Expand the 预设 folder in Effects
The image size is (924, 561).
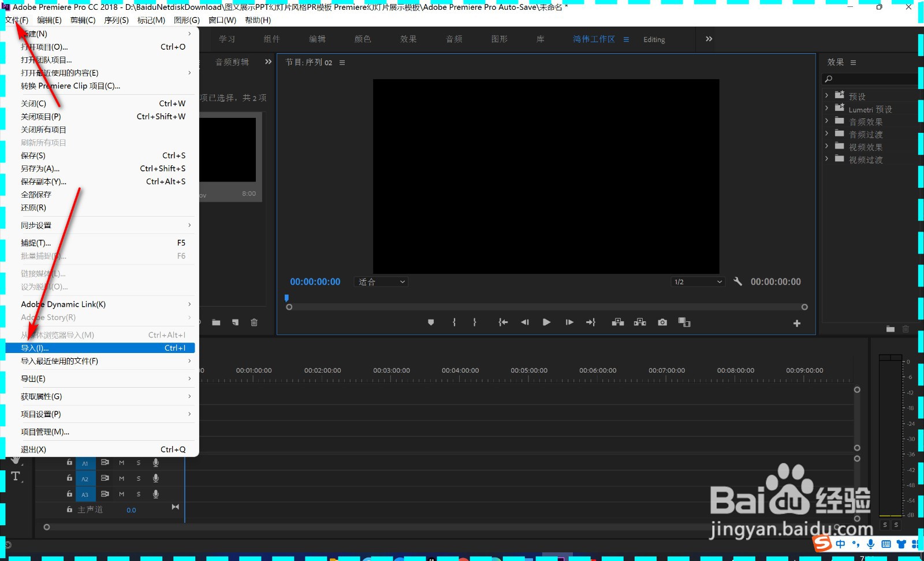click(827, 95)
